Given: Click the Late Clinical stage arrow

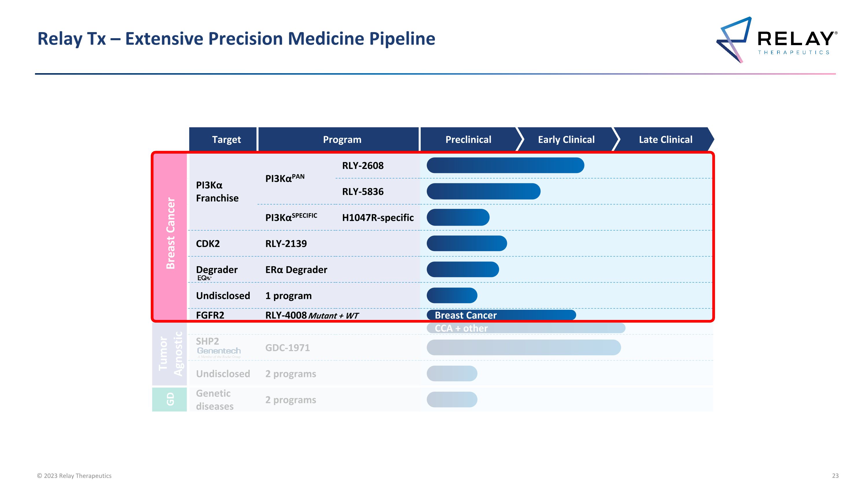Looking at the screenshot, I should [665, 139].
